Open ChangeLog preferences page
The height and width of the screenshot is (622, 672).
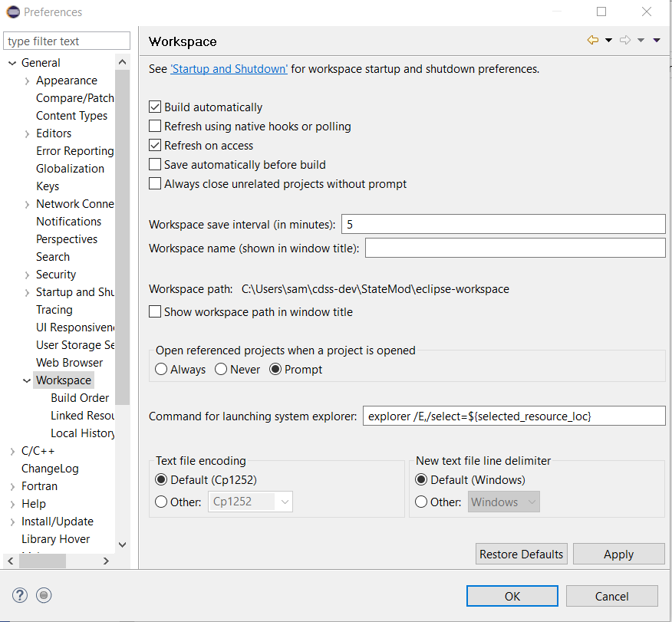[x=50, y=469]
